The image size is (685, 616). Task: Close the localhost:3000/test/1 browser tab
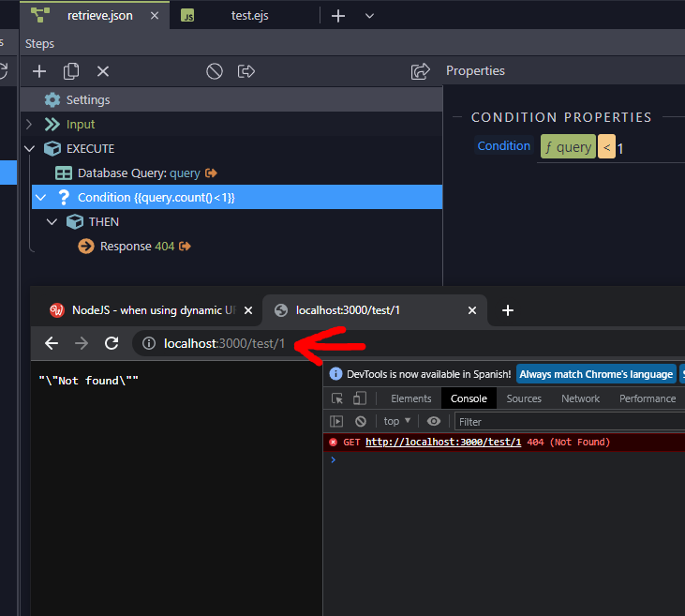(x=472, y=310)
